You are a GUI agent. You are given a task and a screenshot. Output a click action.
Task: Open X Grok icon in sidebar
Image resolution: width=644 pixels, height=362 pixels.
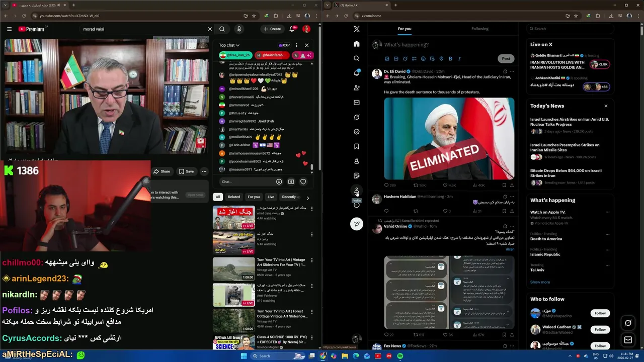pyautogui.click(x=357, y=117)
